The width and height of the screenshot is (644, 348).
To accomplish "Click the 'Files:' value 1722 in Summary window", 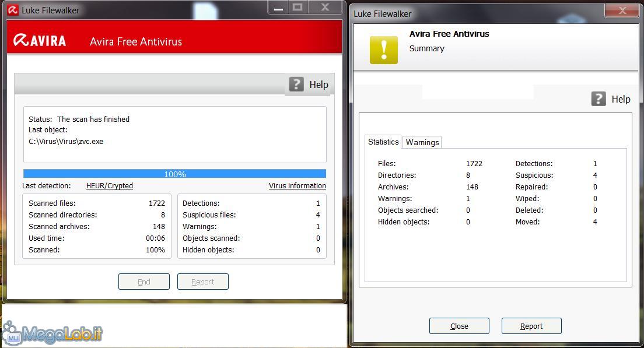I will [474, 163].
